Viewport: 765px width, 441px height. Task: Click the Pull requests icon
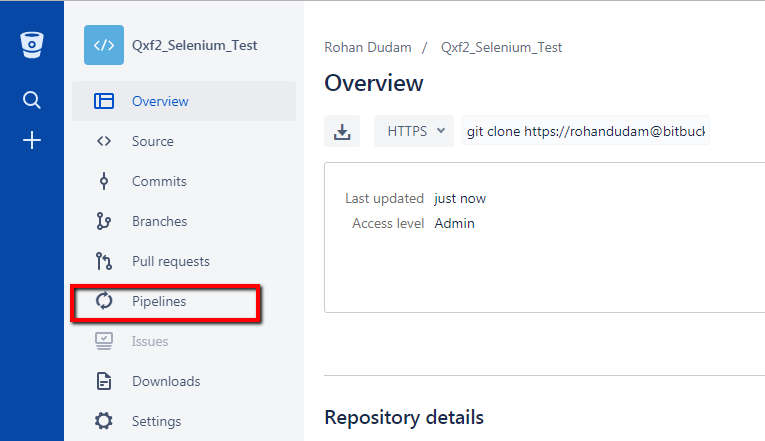[104, 261]
